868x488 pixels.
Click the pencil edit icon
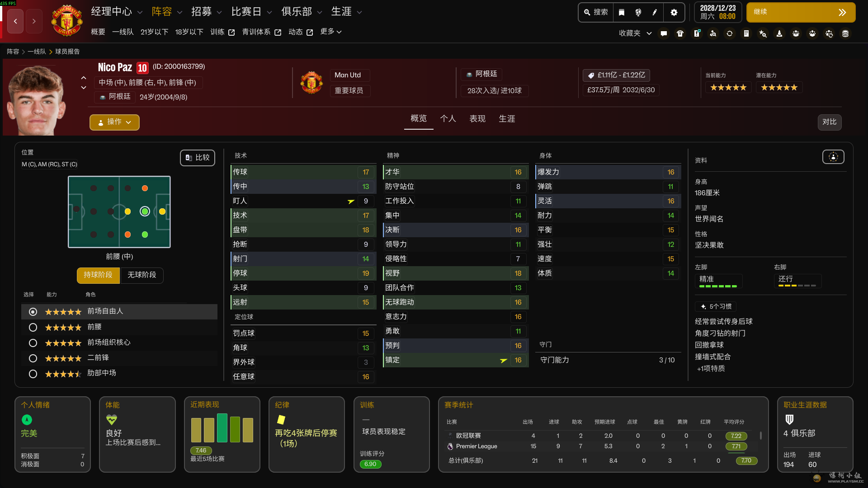pos(655,12)
